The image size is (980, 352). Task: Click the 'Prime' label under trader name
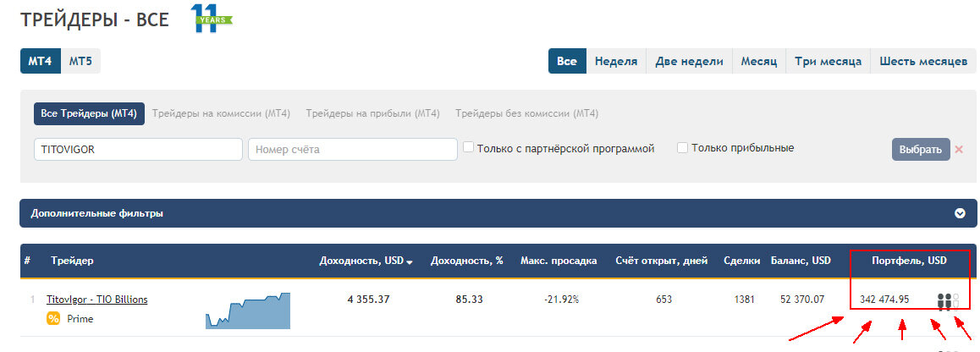click(80, 319)
